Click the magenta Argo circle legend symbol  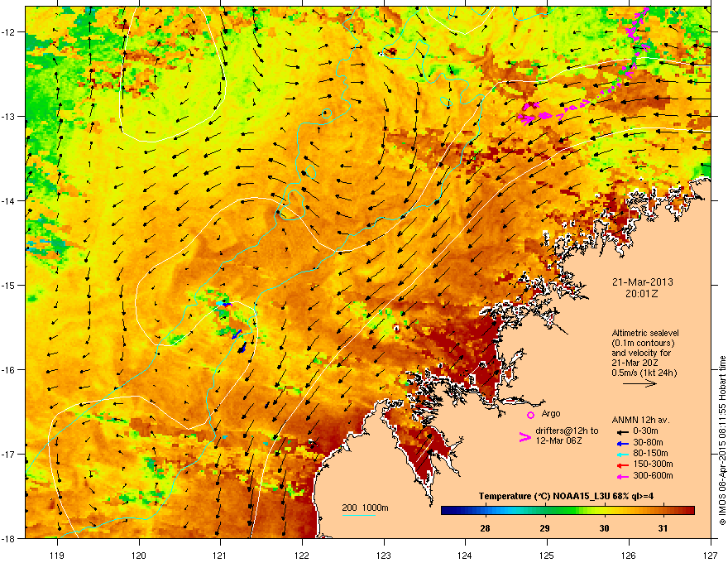click(x=530, y=415)
